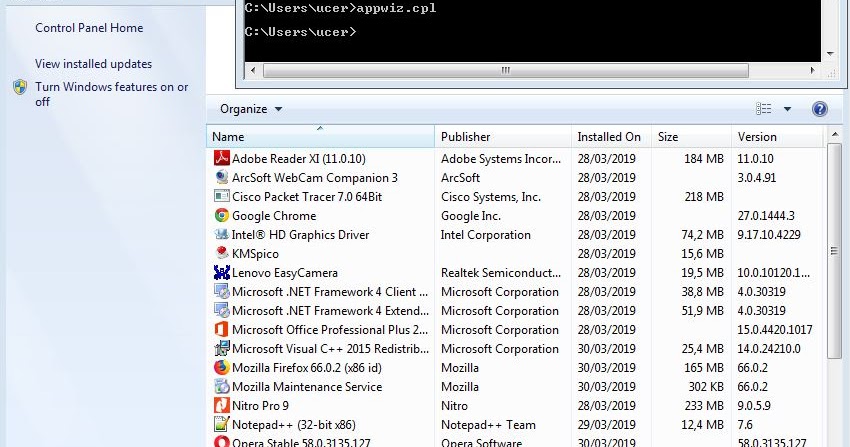Open Control Panel Home link
Viewport: 850px width, 447px height.
pyautogui.click(x=89, y=28)
